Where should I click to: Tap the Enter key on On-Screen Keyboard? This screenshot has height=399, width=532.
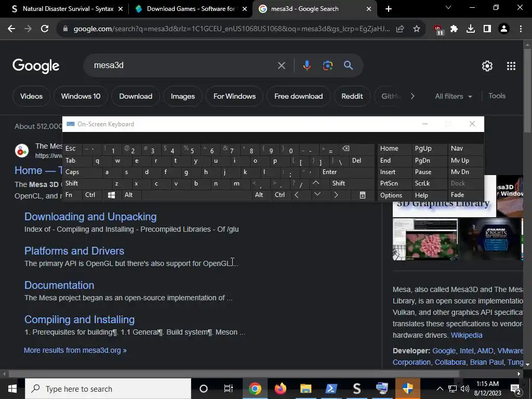pyautogui.click(x=347, y=172)
